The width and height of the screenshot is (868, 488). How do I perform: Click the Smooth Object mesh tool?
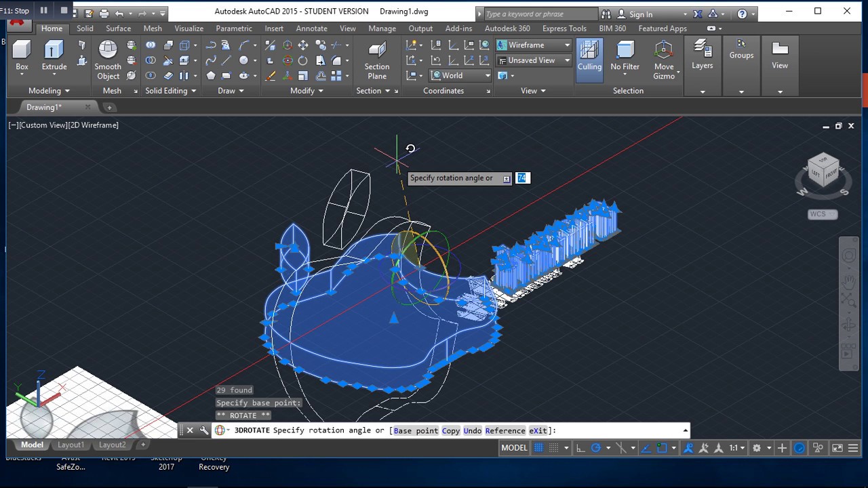[108, 60]
